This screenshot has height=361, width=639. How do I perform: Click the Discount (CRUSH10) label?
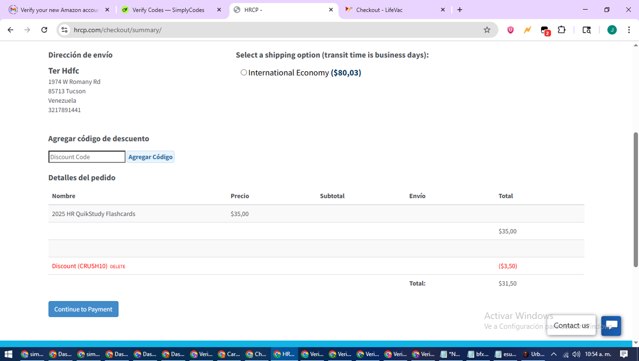[79, 266]
